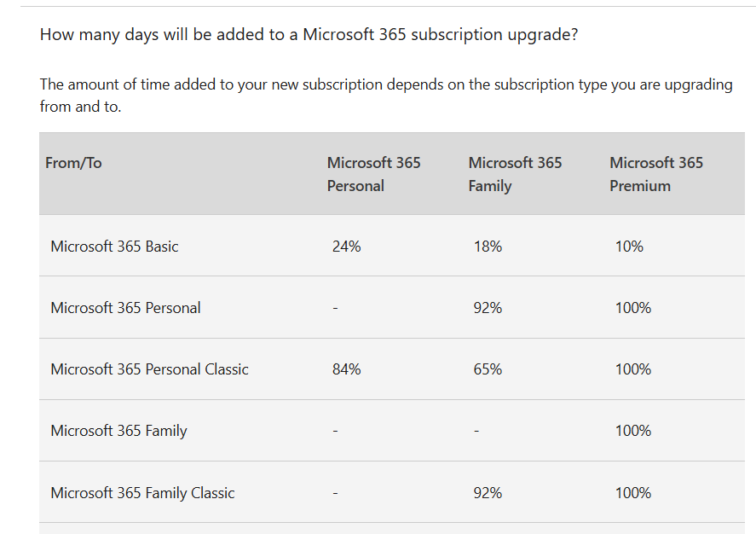Click the 18% cell in Basic row
Image resolution: width=756 pixels, height=534 pixels.
[488, 247]
